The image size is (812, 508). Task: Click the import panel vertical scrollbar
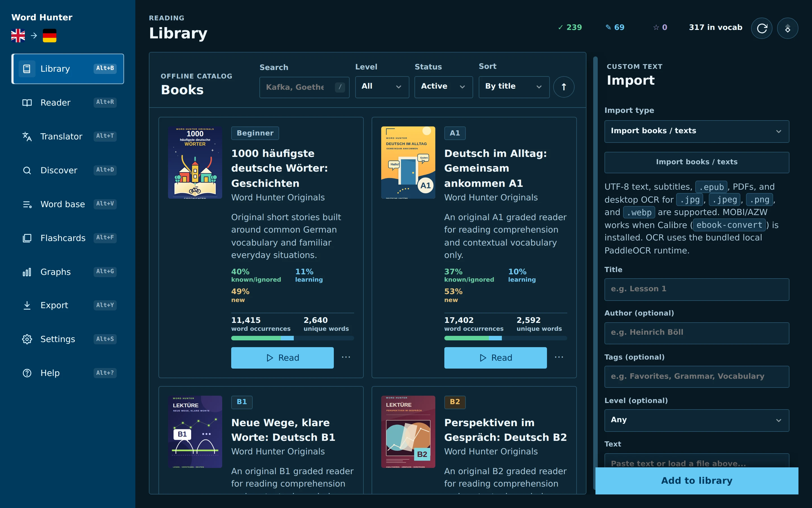pyautogui.click(x=595, y=273)
